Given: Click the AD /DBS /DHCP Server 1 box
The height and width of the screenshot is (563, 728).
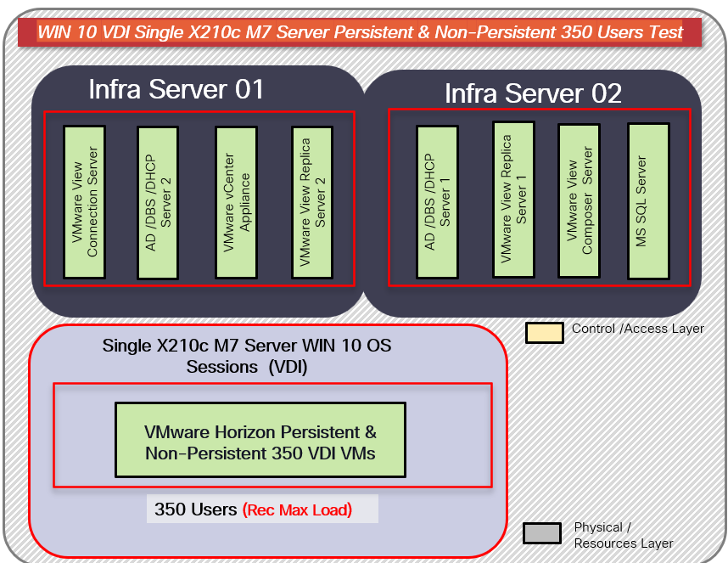Looking at the screenshot, I should pos(437,202).
